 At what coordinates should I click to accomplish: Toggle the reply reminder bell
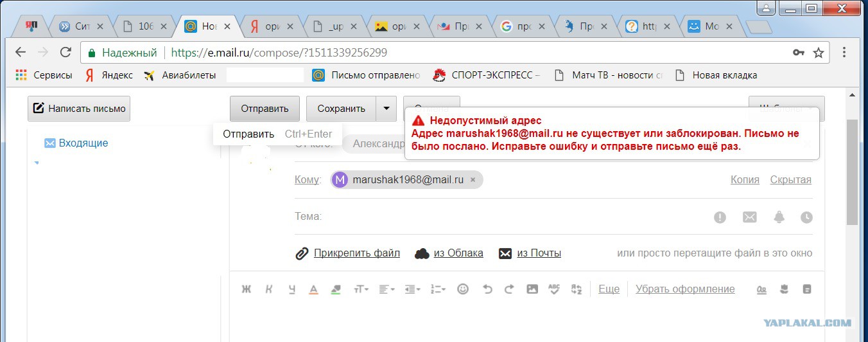[779, 217]
